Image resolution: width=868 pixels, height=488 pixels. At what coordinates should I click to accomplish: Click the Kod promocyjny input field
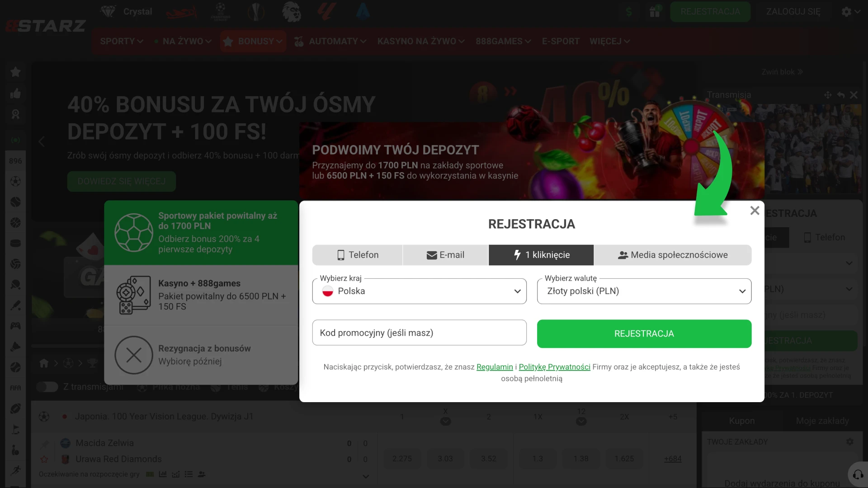(420, 333)
